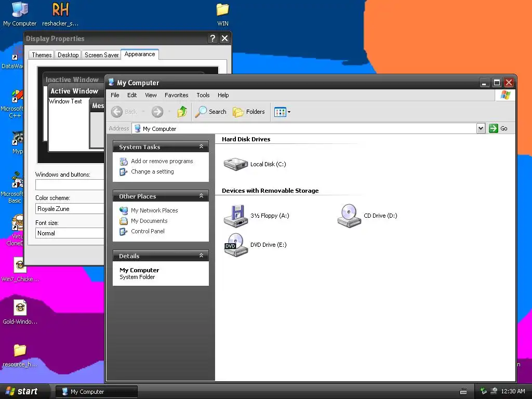Image resolution: width=532 pixels, height=399 pixels.
Task: Select the Appearance tab
Action: tap(139, 54)
